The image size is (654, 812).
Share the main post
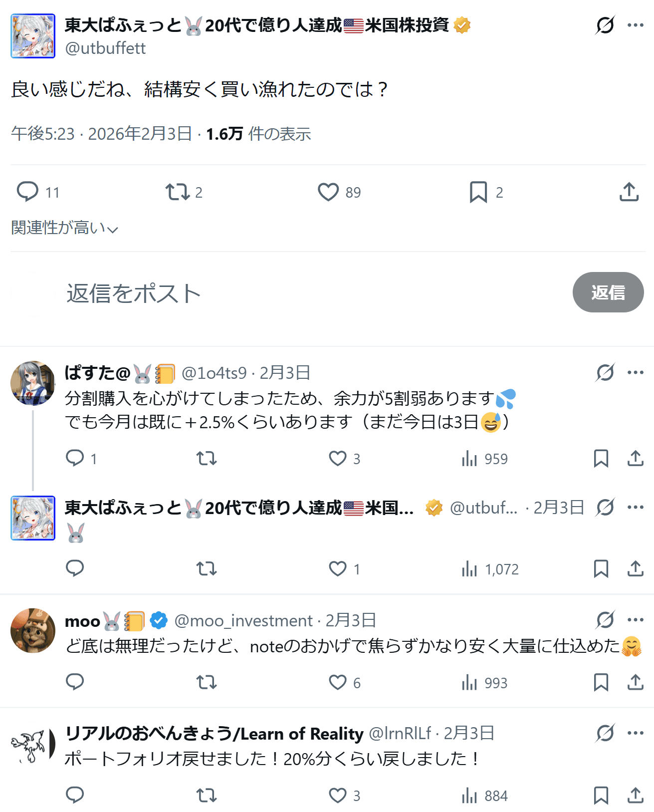pyautogui.click(x=629, y=192)
